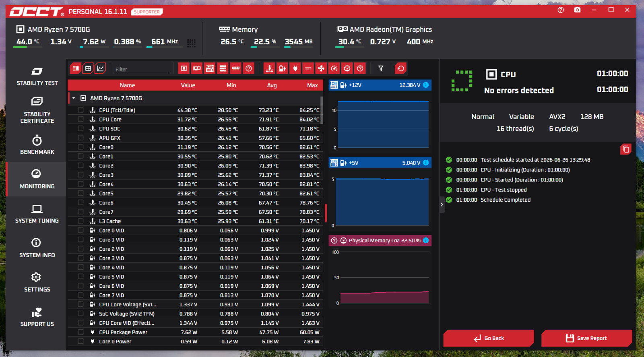The height and width of the screenshot is (357, 644).
Task: Click the Go Back button
Action: [489, 338]
